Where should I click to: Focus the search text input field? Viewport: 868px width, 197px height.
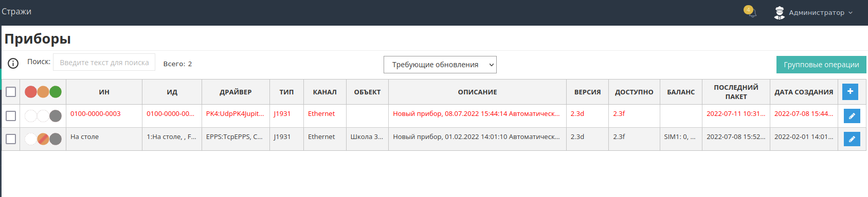[104, 62]
